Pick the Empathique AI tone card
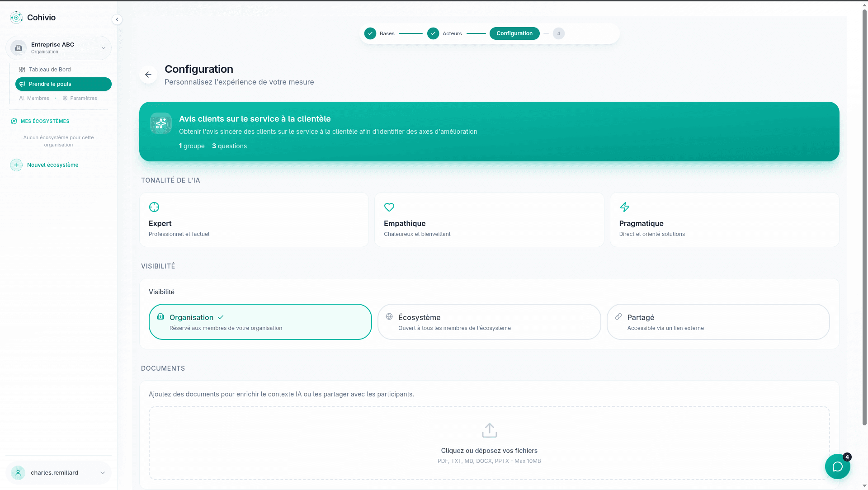This screenshot has width=868, height=490. 489,220
